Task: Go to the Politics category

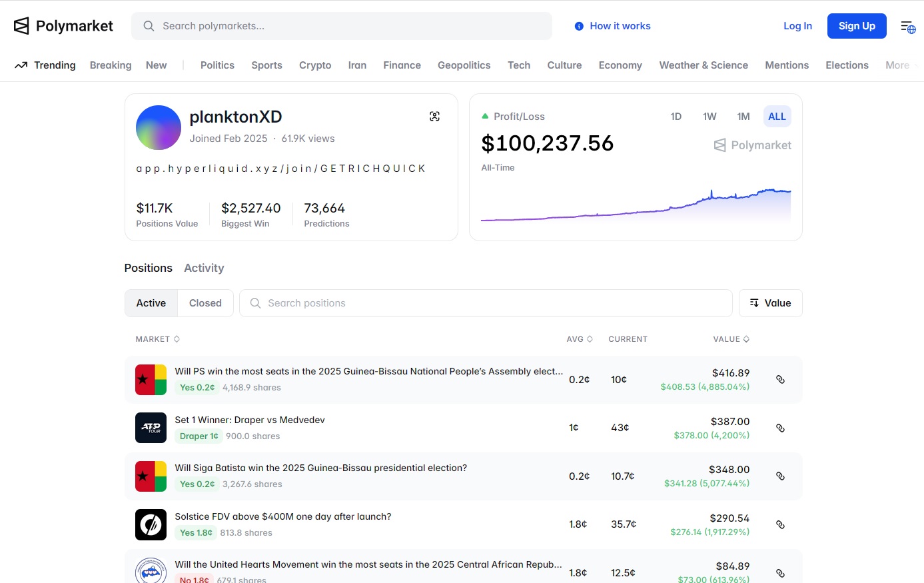Action: coord(217,65)
